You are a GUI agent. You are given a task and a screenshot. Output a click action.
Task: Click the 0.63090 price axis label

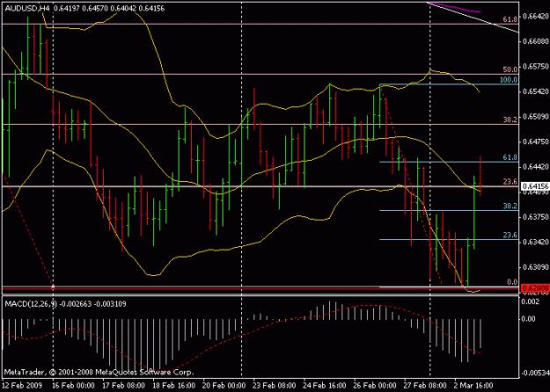tap(535, 267)
